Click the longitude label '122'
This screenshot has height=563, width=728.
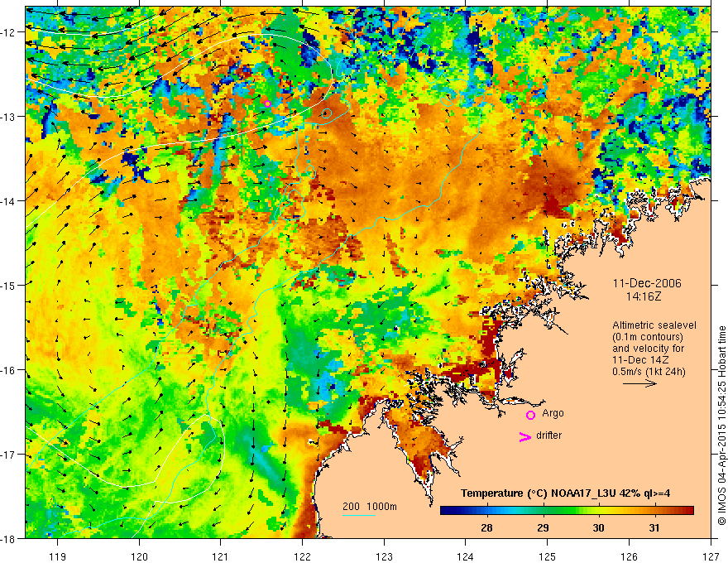pos(302,556)
